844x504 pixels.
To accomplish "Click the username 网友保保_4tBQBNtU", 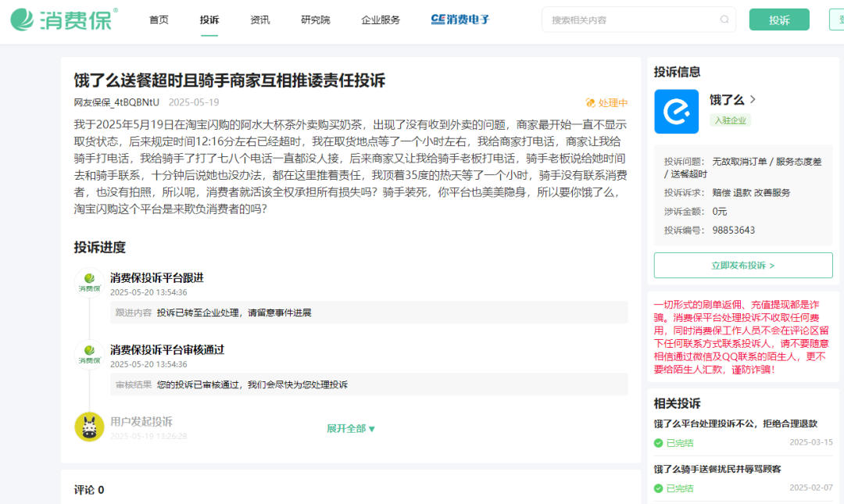I will click(x=116, y=102).
